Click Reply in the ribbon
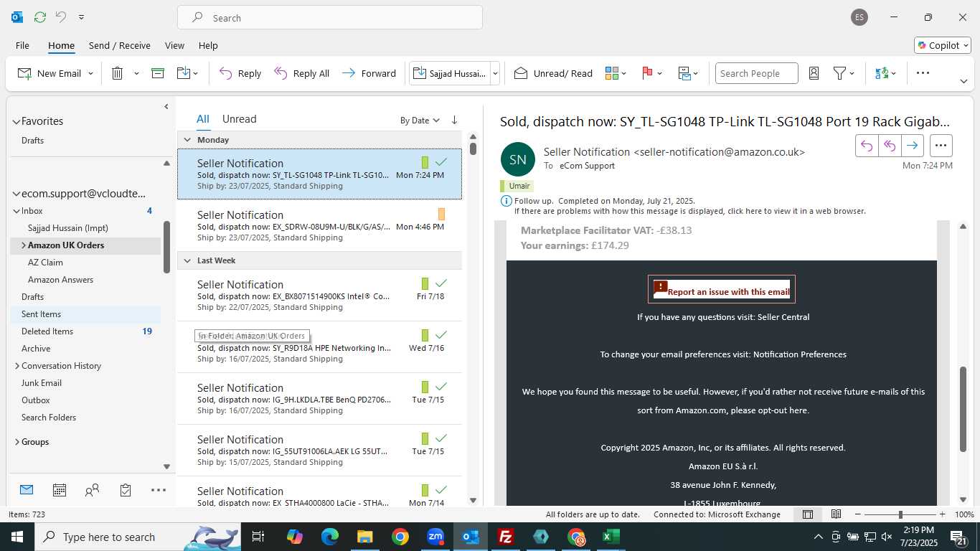 coord(240,73)
